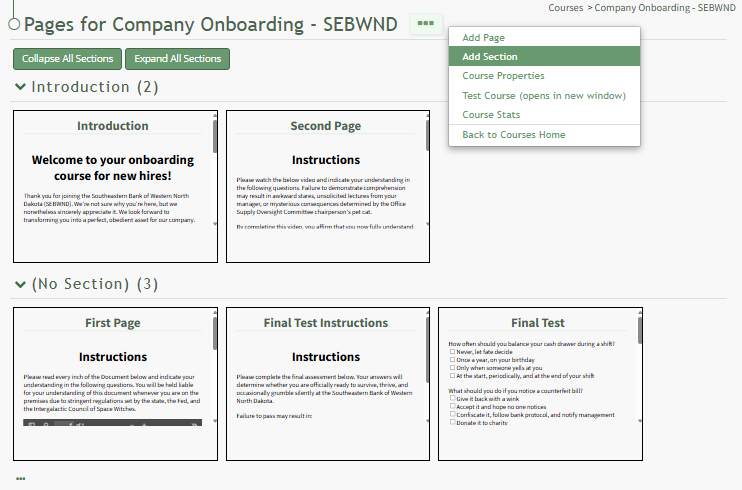Click the Final Test card's scrollbar thumb
The image size is (742, 490).
tap(640, 330)
